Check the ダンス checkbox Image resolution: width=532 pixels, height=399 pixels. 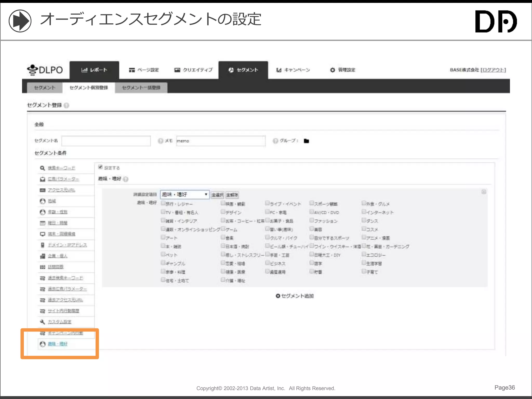(x=364, y=220)
